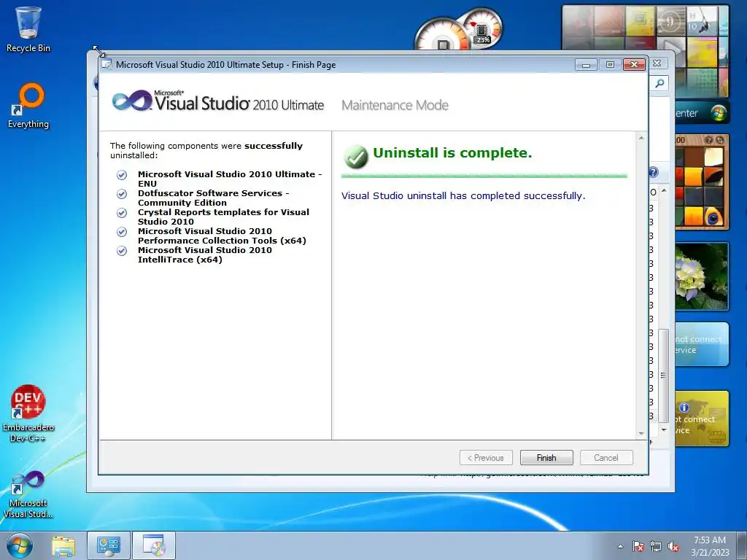This screenshot has height=560, width=747.
Task: Open the Recycle Bin desktop icon
Action: pyautogui.click(x=28, y=29)
